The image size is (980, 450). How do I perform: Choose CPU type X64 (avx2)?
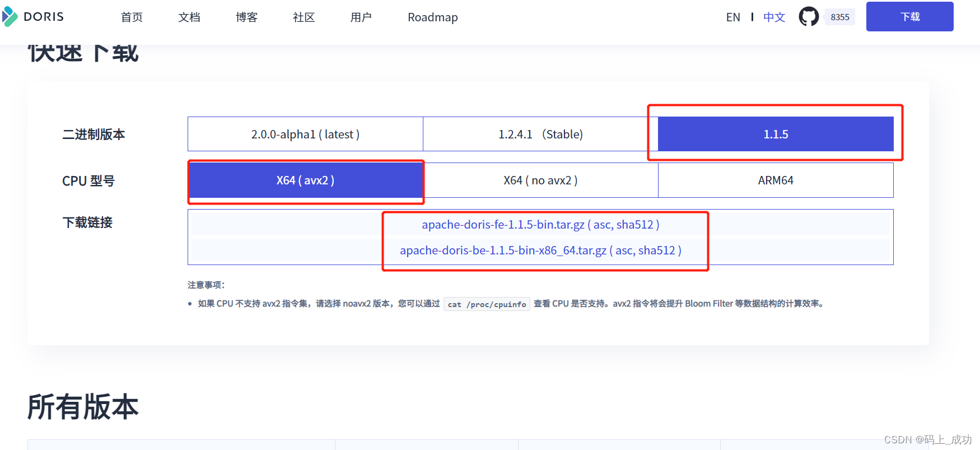click(x=305, y=180)
